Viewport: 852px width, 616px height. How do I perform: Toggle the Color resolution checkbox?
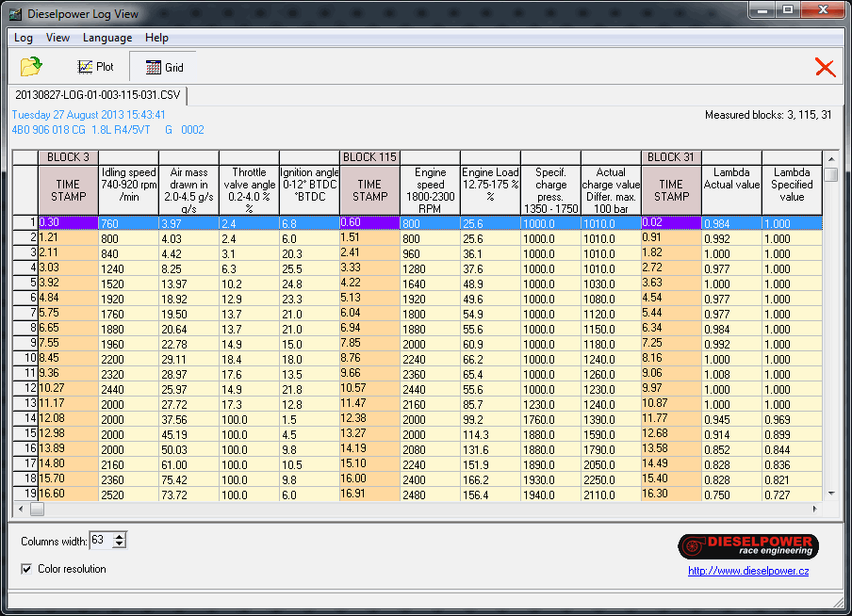[x=26, y=569]
